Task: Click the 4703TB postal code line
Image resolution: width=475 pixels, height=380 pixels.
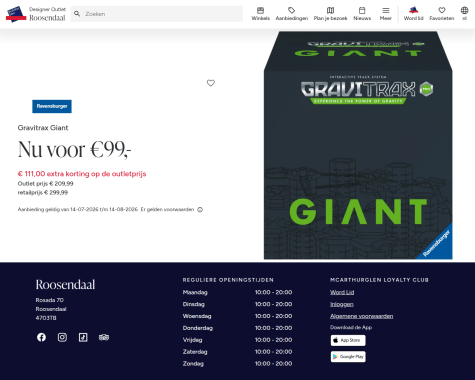Action: click(46, 318)
